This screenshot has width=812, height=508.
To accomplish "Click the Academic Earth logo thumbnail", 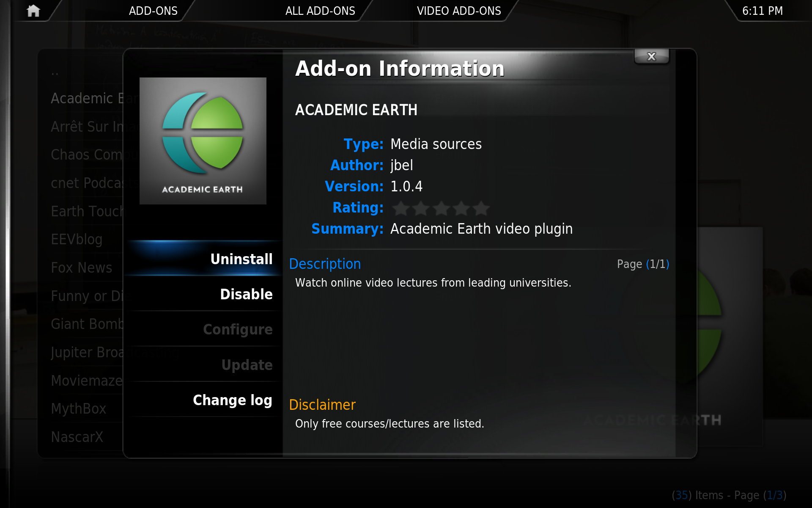I will point(203,141).
